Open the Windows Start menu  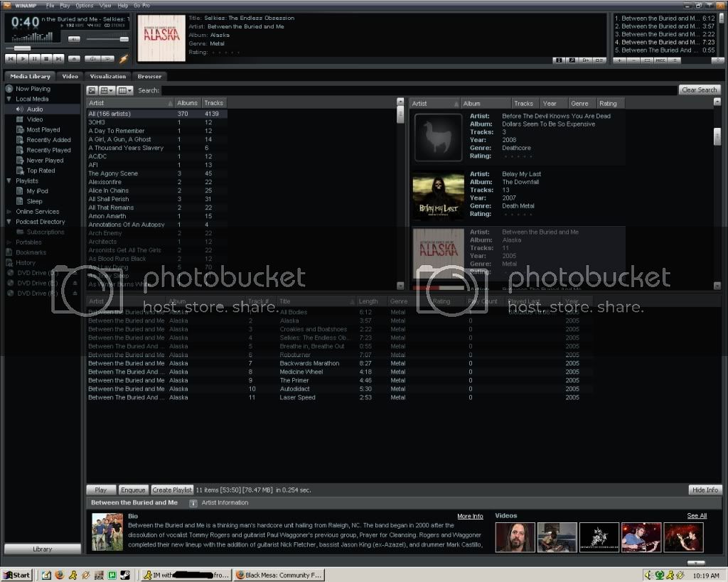click(16, 575)
